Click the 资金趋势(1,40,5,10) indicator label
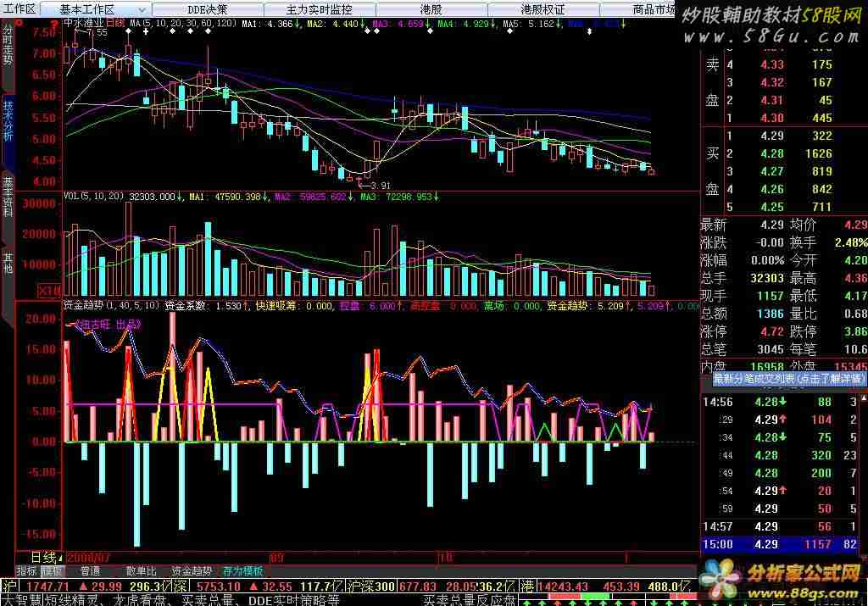868x606 pixels. pos(111,305)
